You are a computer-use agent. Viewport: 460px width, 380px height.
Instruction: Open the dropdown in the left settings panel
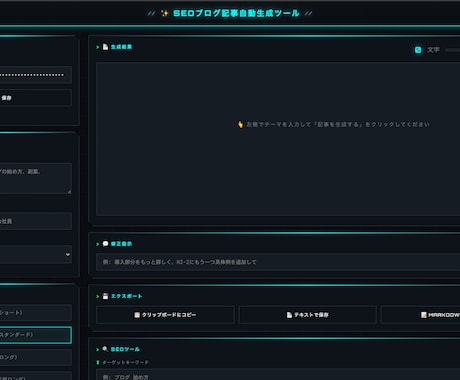(x=36, y=254)
